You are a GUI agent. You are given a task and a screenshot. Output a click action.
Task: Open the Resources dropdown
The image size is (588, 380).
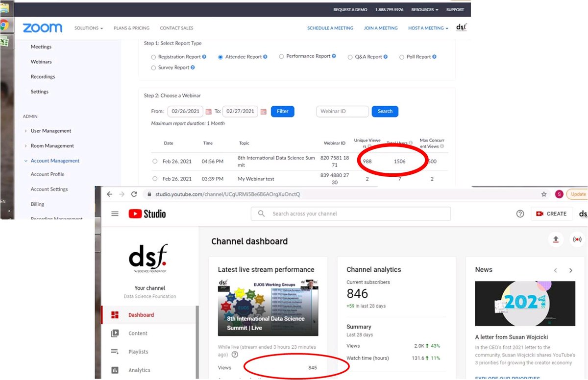click(x=424, y=10)
